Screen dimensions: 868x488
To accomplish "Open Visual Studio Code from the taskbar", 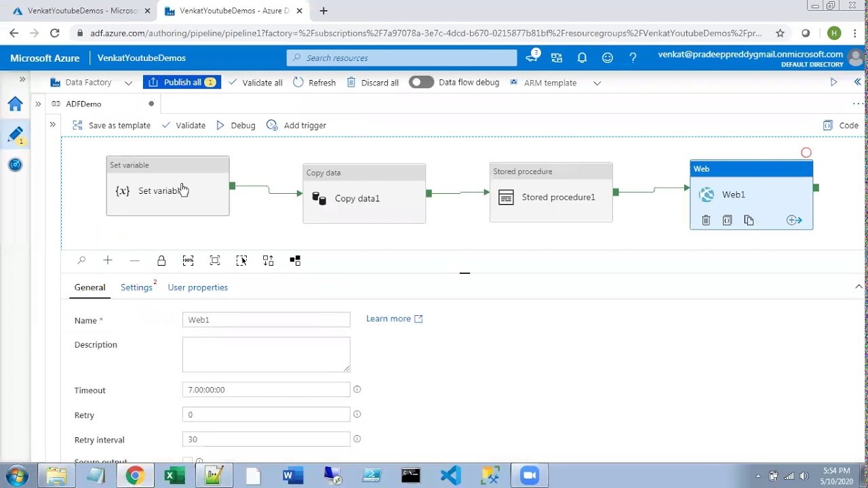I will (x=450, y=475).
